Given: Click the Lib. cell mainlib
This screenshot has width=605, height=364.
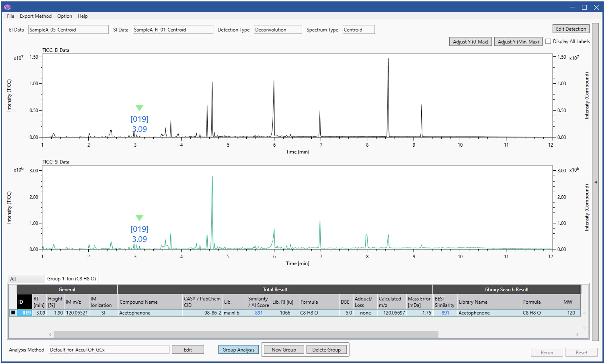Looking at the screenshot, I should click(x=232, y=313).
